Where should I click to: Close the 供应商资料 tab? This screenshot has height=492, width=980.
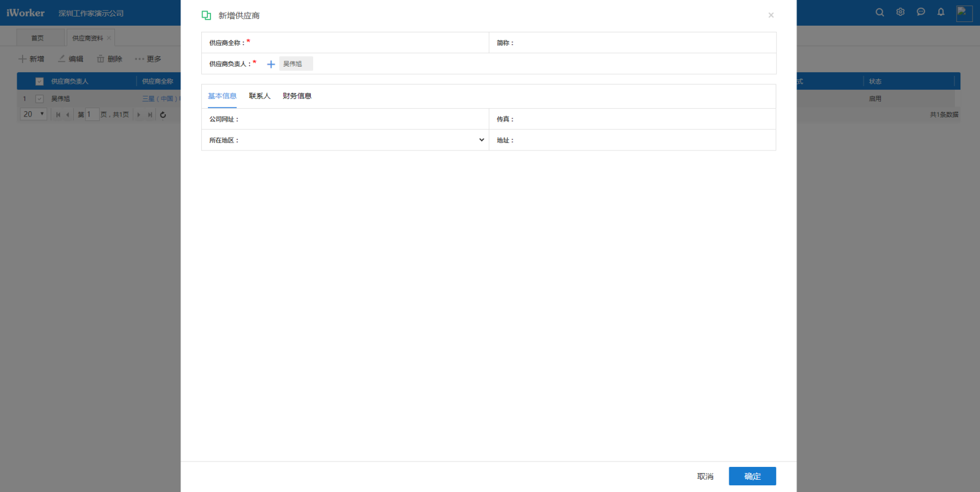109,38
